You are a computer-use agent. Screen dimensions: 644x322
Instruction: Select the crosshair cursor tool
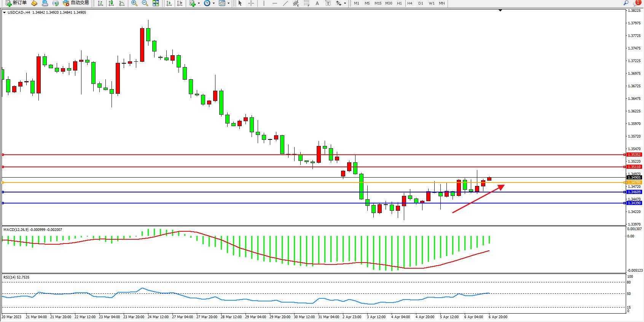pyautogui.click(x=251, y=3)
